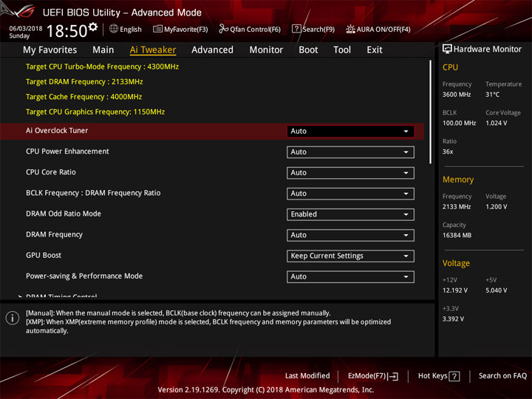Click the CPU frequency 3600 MHz value
Screen dimensions: 532x399
click(457, 95)
